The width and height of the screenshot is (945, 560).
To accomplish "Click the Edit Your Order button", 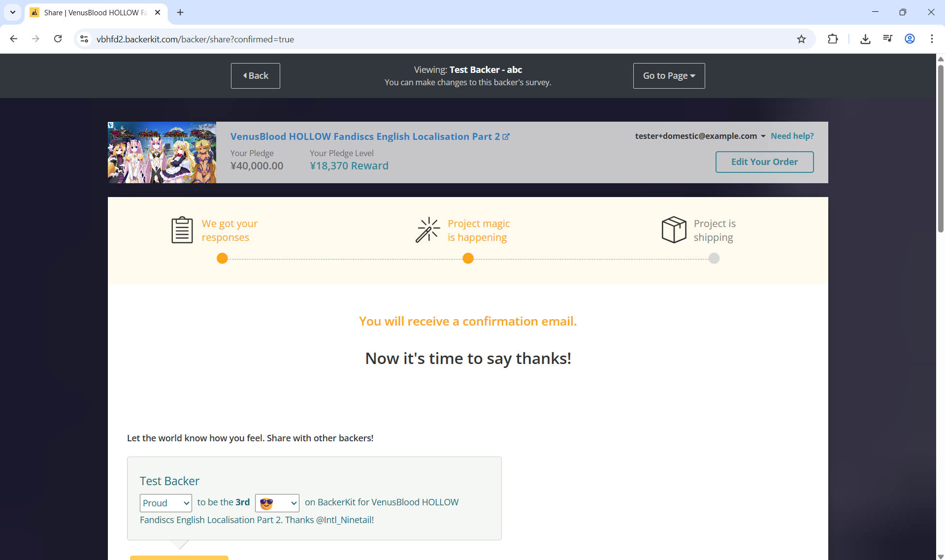I will [764, 162].
